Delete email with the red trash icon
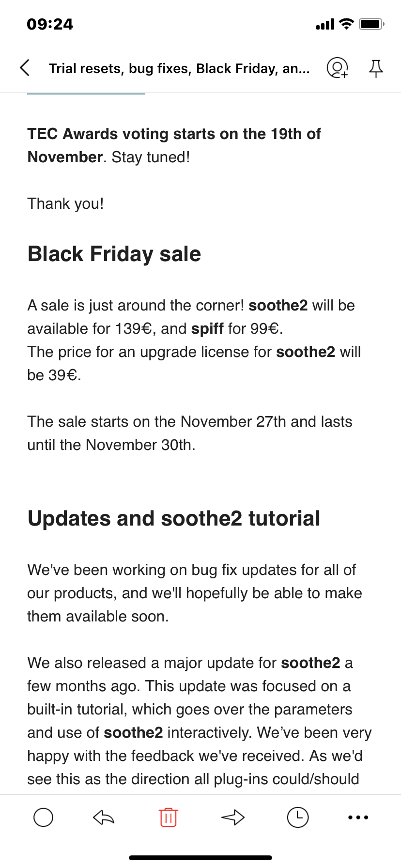 pos(168,818)
